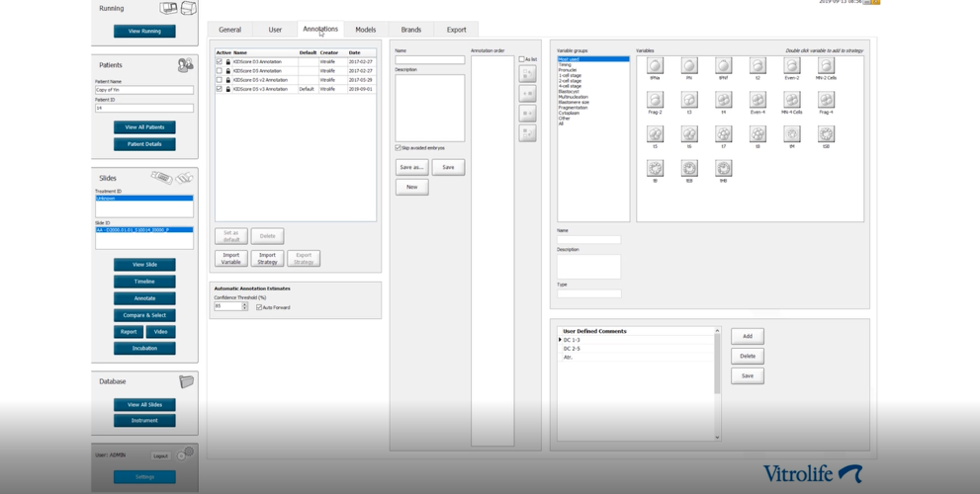Pick the tSB blastocyst variable icon
Viewport: 980px width, 494px height.
[826, 133]
